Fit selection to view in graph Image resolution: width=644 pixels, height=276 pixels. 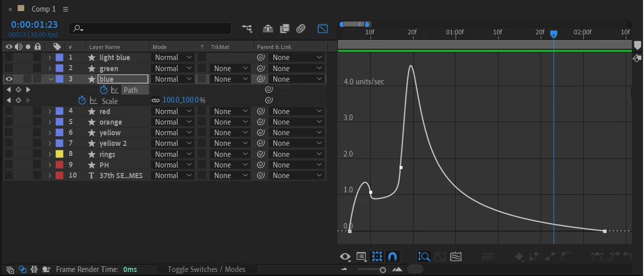coord(440,256)
